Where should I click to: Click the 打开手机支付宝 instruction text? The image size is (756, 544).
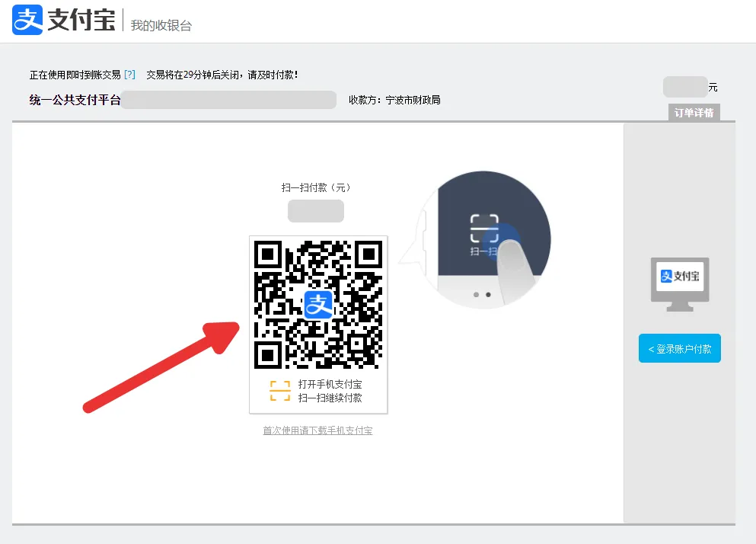click(330, 385)
